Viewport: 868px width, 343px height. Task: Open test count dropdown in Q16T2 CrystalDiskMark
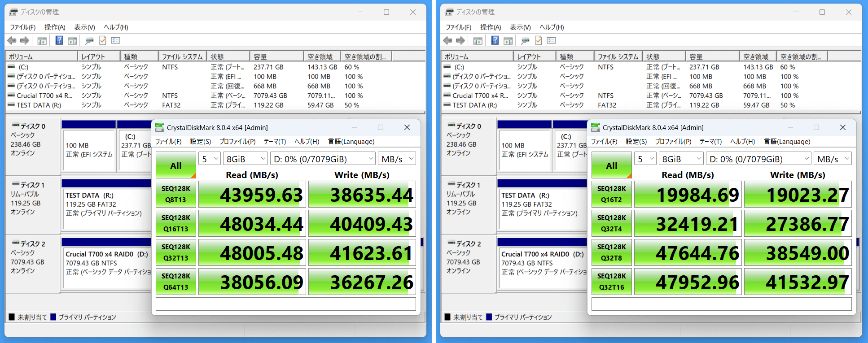click(645, 159)
